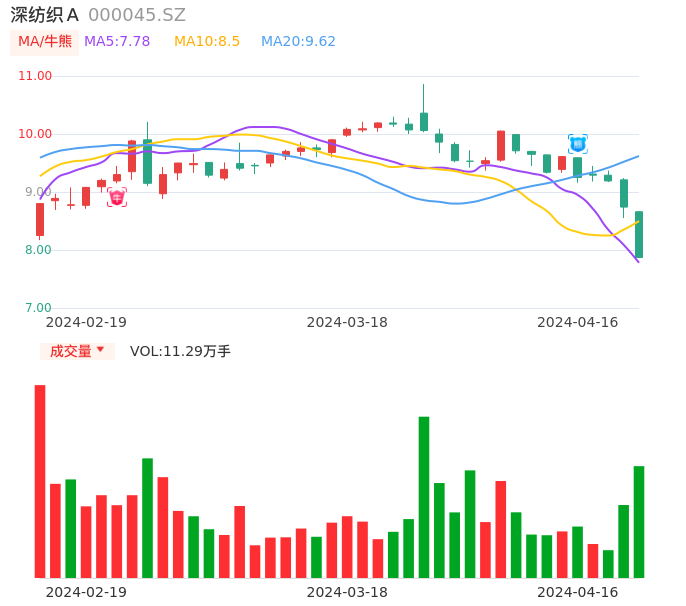
Task: Click the first red candlestick on the chart
Action: [x=40, y=219]
